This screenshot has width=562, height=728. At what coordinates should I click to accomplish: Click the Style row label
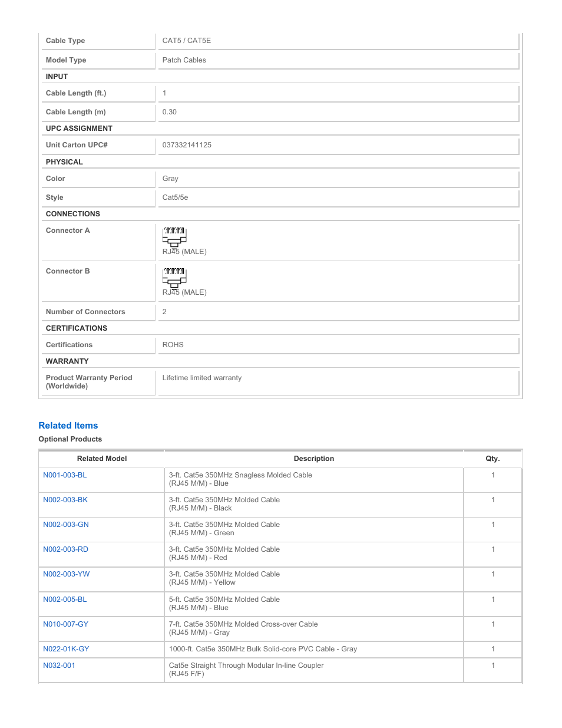pyautogui.click(x=54, y=197)
